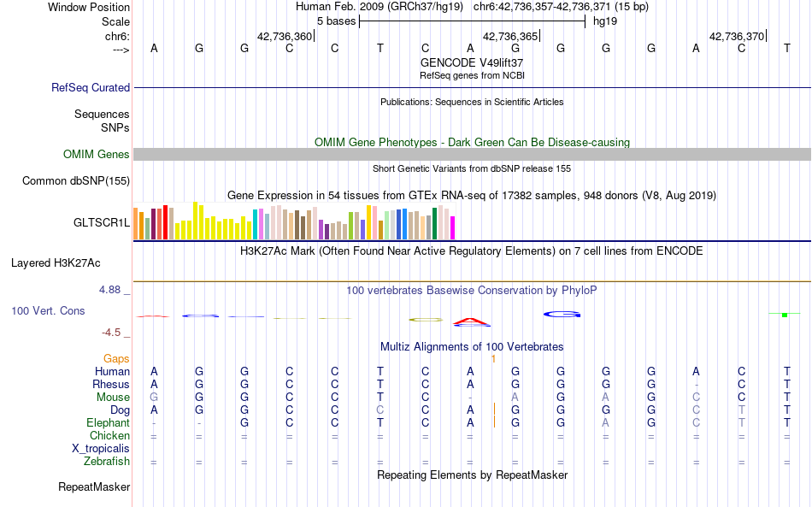Click the gray OMIM Genes bar
Viewport: 812px width, 507px height.
[x=472, y=155]
